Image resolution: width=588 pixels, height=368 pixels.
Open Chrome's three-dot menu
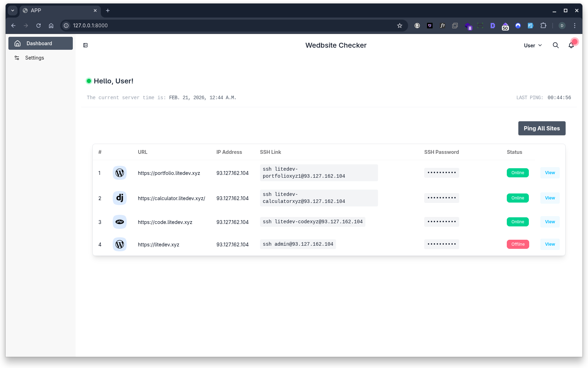[575, 26]
